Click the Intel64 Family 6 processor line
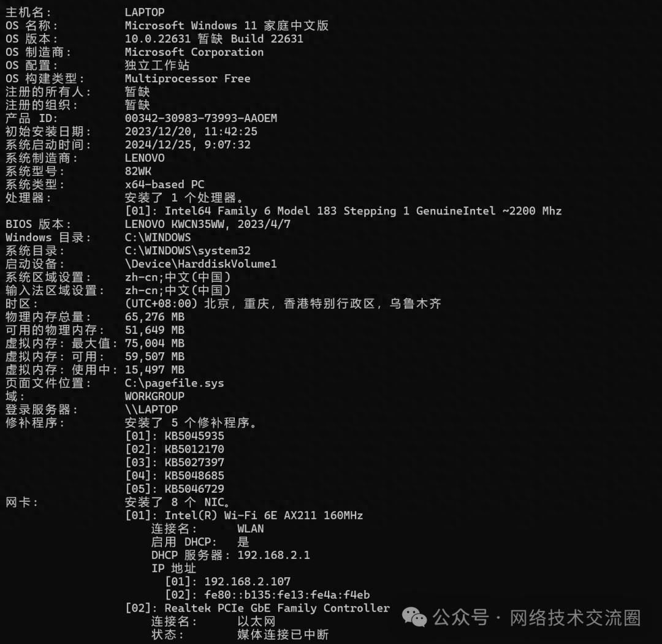This screenshot has height=644, width=662. click(343, 211)
